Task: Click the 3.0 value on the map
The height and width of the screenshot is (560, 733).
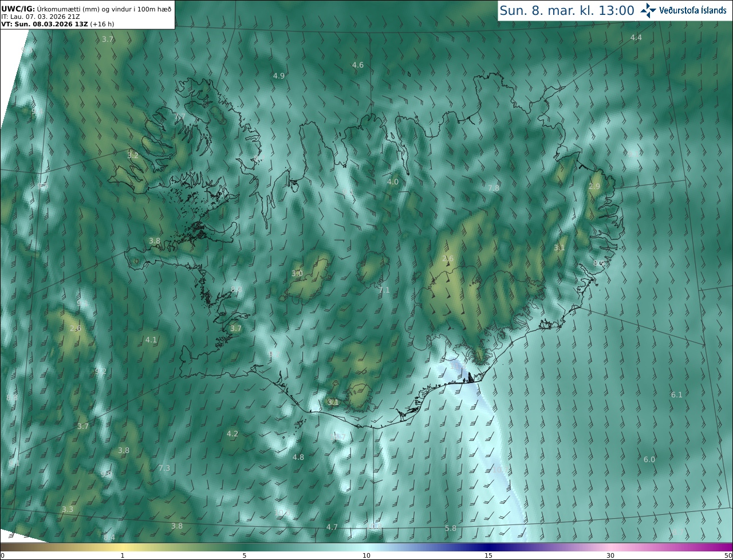Action: 297,273
